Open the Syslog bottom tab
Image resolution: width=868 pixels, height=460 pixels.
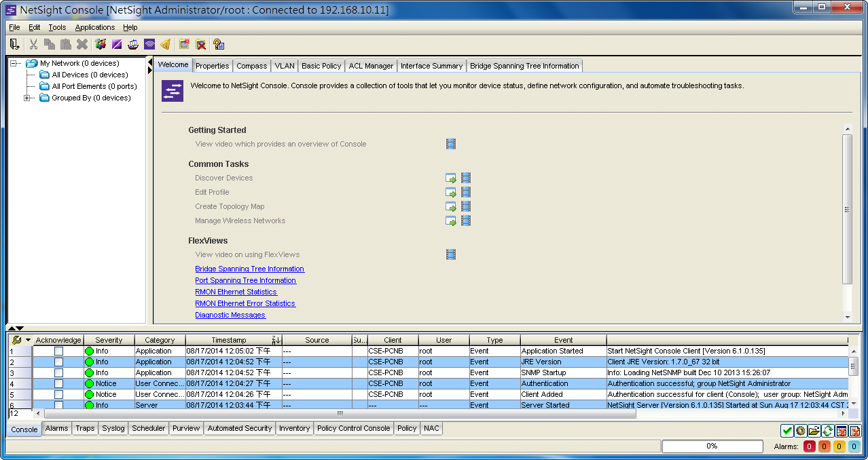(x=113, y=428)
